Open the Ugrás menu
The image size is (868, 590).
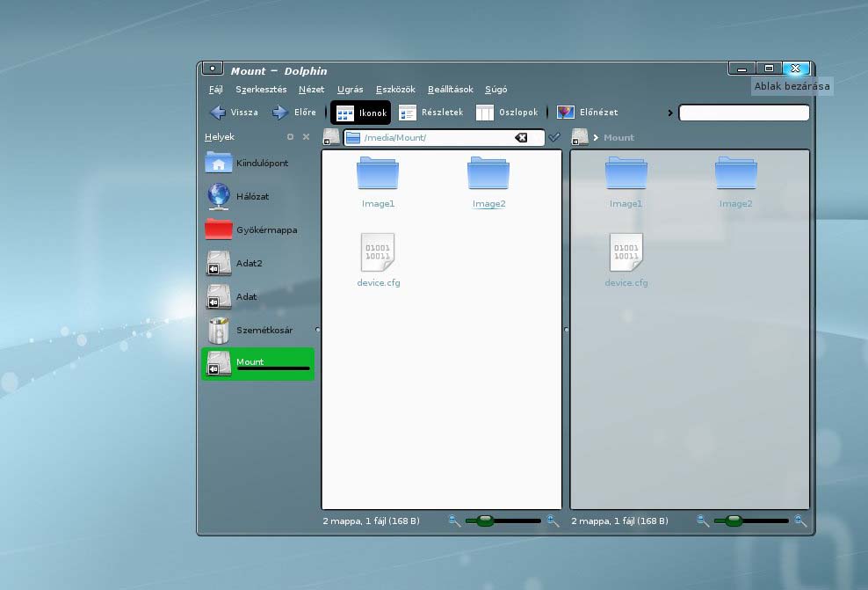(x=351, y=89)
